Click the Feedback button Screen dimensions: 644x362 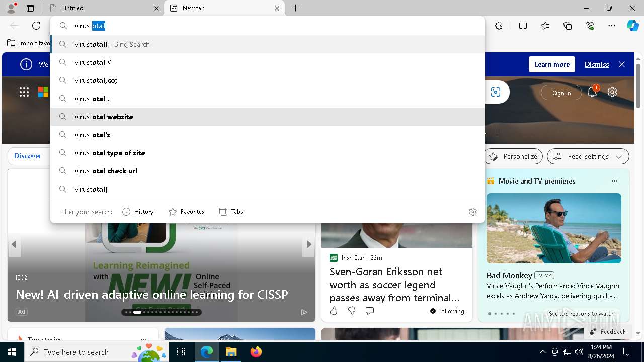[607, 331]
